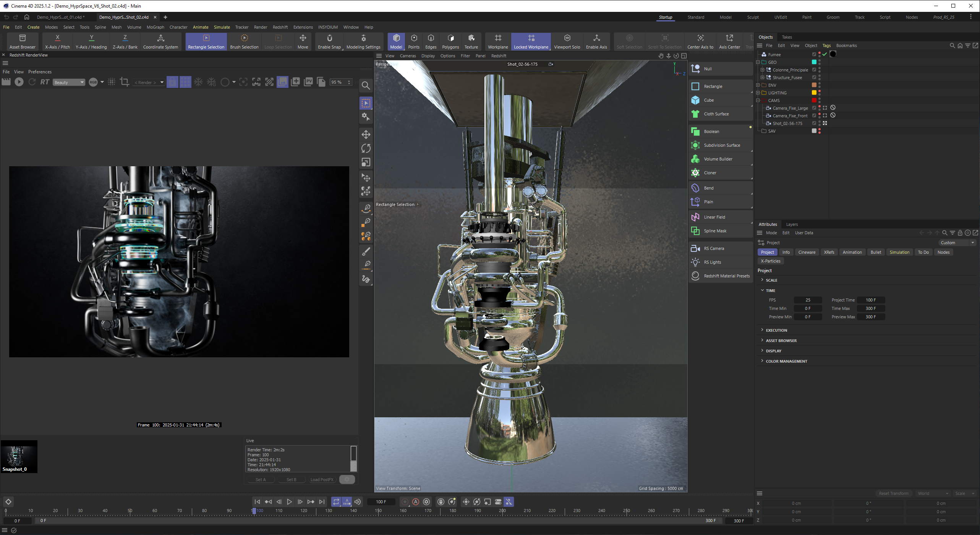Screen dimensions: 980x535
Task: Expand the ENV group
Action: pos(758,85)
